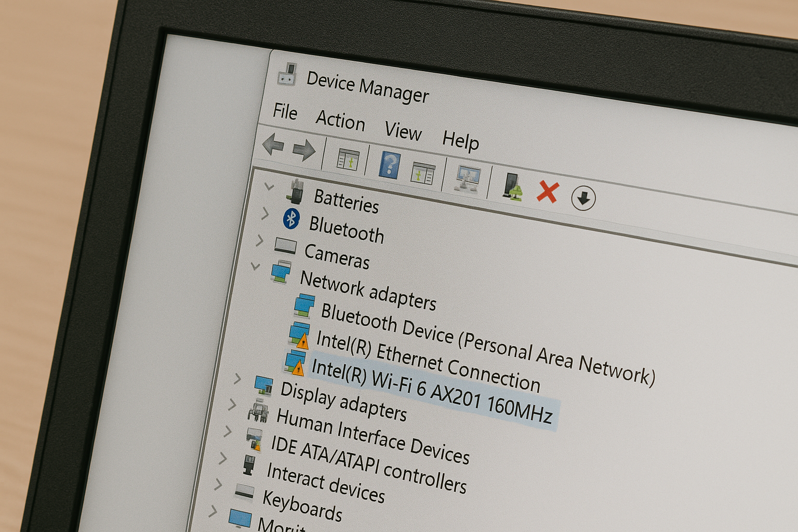
Task: Select the Display adapters label
Action: pos(343,401)
